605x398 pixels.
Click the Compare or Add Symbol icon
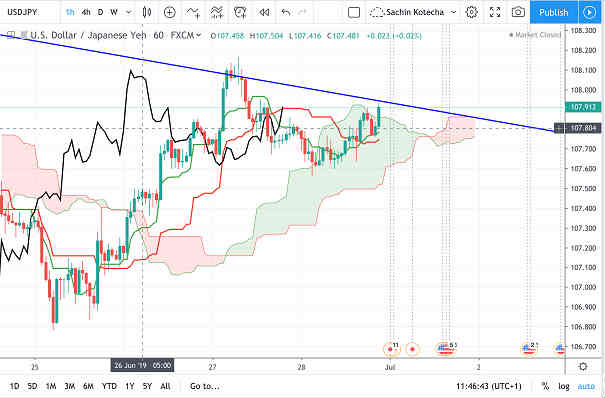(x=169, y=12)
